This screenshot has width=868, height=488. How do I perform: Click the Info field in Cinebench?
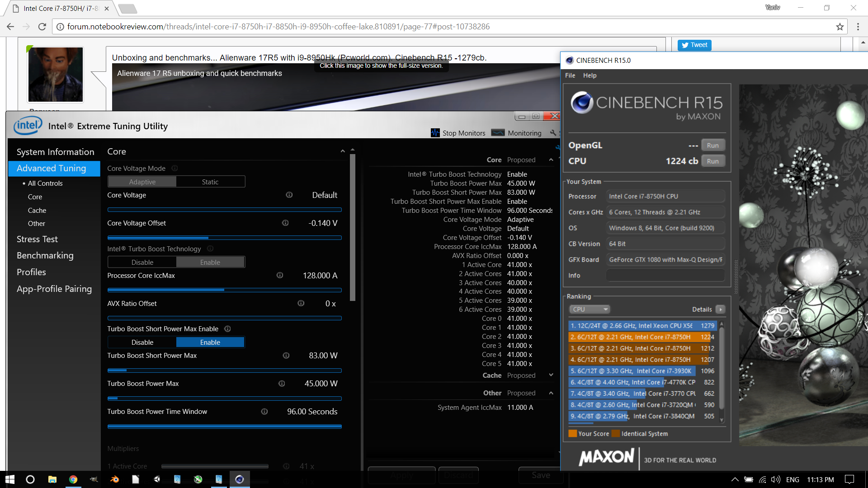(x=665, y=275)
